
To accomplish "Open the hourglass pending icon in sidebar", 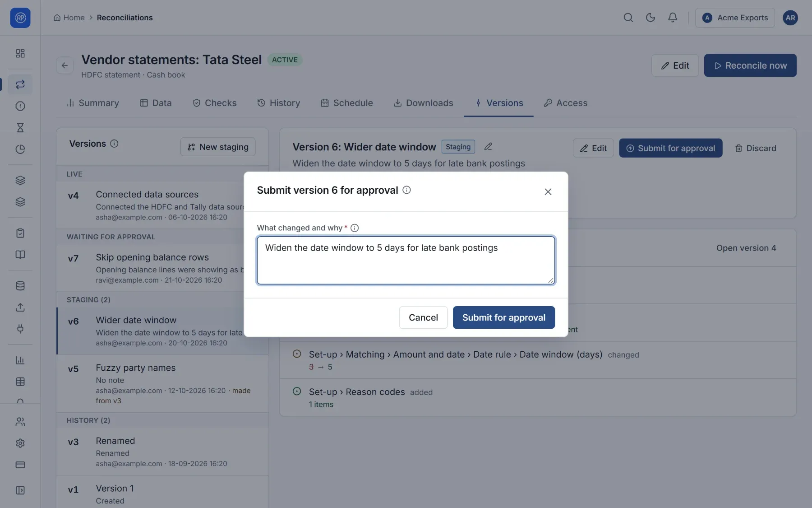I will (20, 128).
